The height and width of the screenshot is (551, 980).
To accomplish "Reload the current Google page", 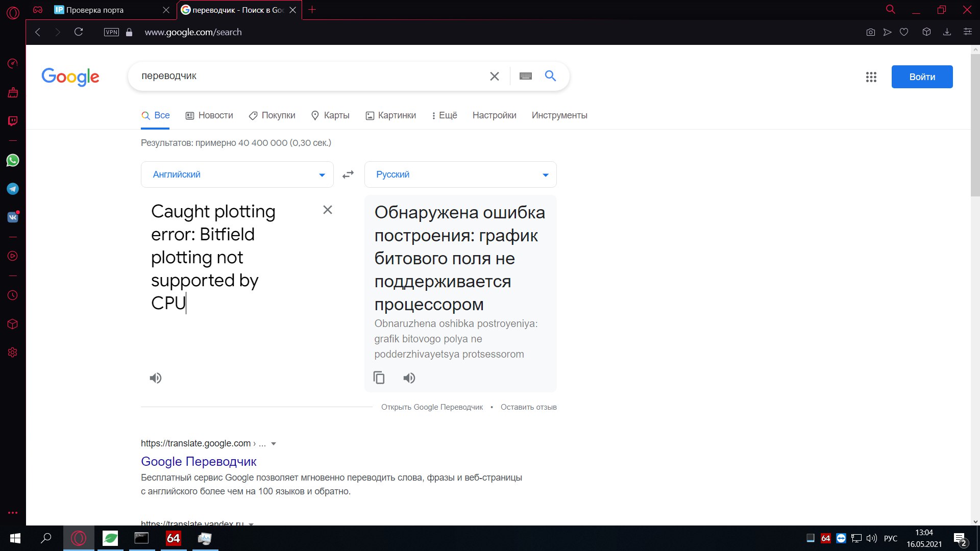I will pos(79,32).
